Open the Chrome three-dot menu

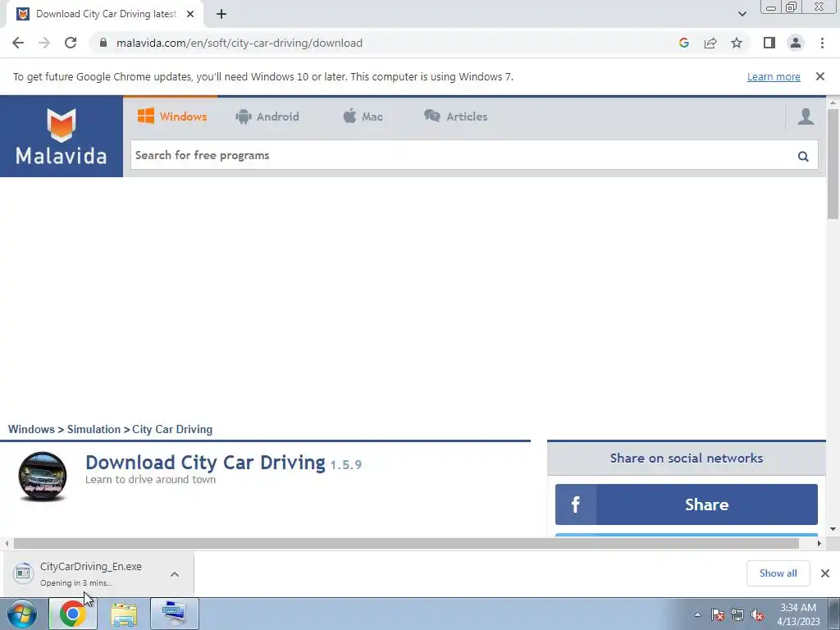coord(822,43)
